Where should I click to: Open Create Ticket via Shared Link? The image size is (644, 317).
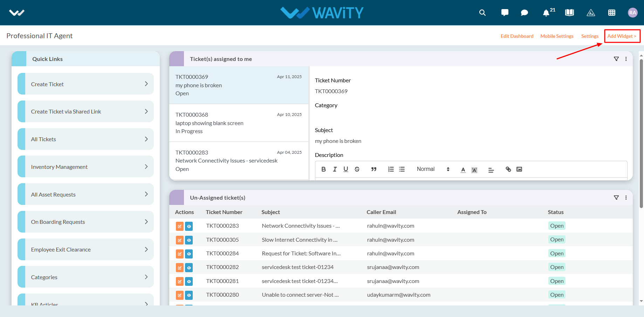point(85,111)
